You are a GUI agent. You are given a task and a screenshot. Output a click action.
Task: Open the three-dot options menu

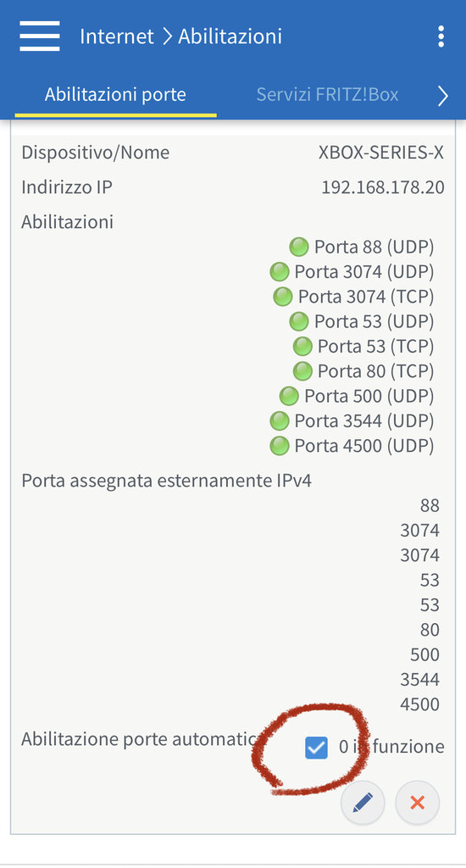tap(441, 36)
